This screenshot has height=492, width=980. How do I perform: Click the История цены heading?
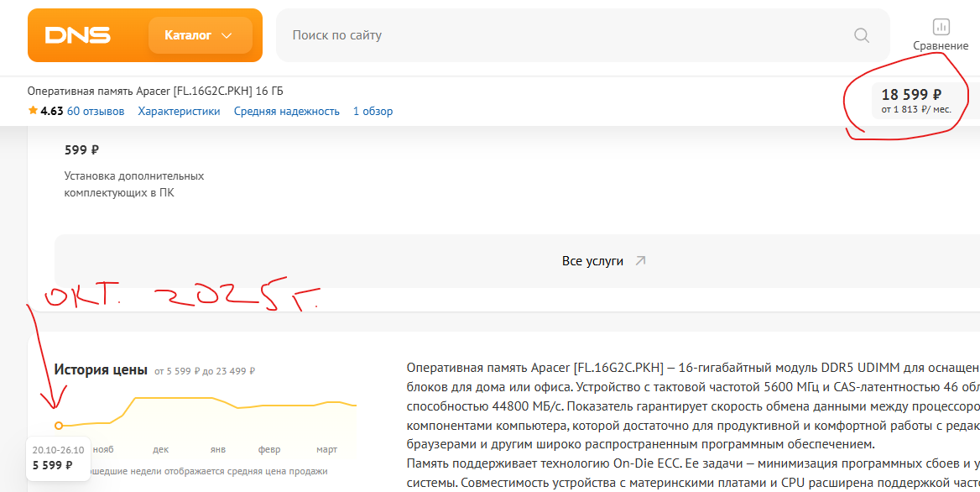pos(101,369)
